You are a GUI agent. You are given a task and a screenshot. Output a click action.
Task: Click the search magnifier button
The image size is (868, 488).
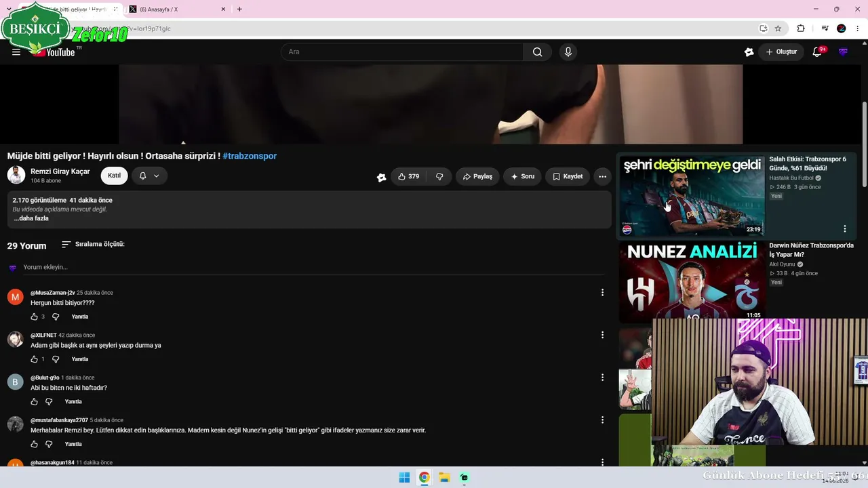[x=537, y=52]
